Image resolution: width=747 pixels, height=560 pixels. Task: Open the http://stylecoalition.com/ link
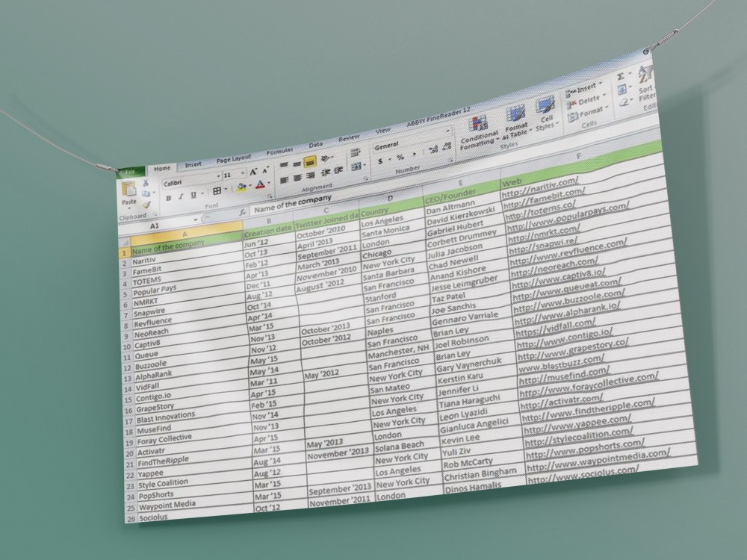[x=580, y=437]
